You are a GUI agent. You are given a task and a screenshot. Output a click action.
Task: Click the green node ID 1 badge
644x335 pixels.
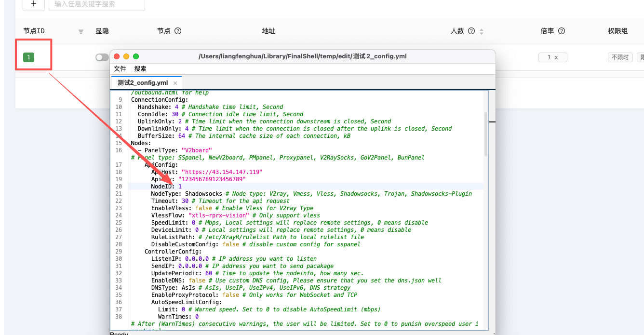pos(28,57)
